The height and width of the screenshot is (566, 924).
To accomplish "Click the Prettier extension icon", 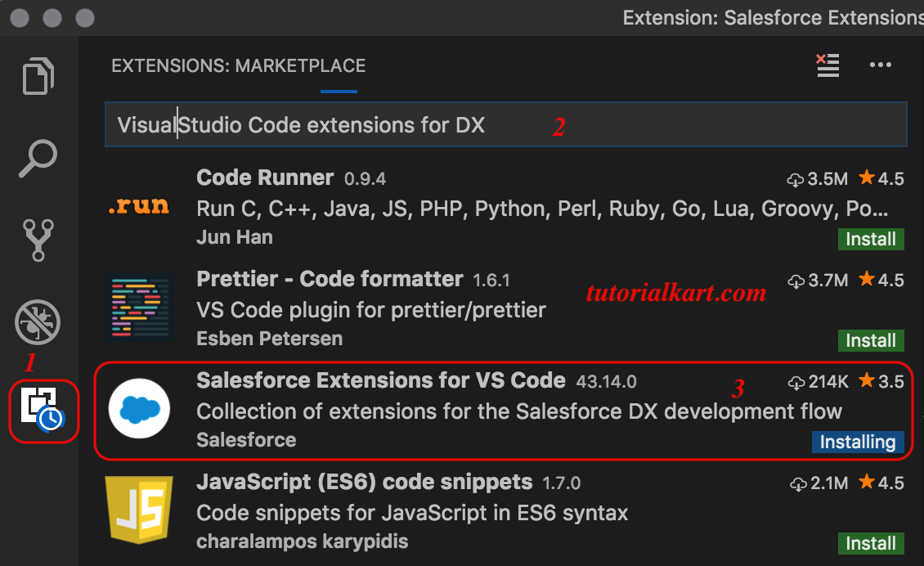I will (139, 308).
